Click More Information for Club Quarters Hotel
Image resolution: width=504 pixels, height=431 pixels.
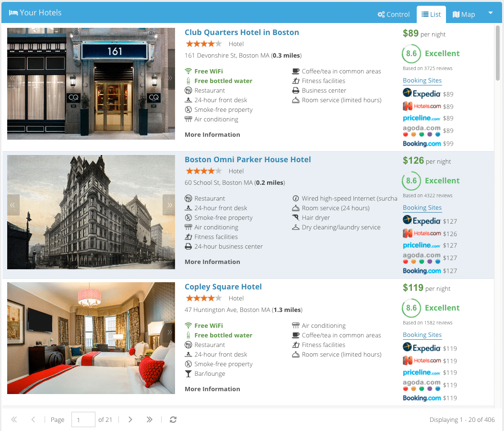[x=212, y=134]
